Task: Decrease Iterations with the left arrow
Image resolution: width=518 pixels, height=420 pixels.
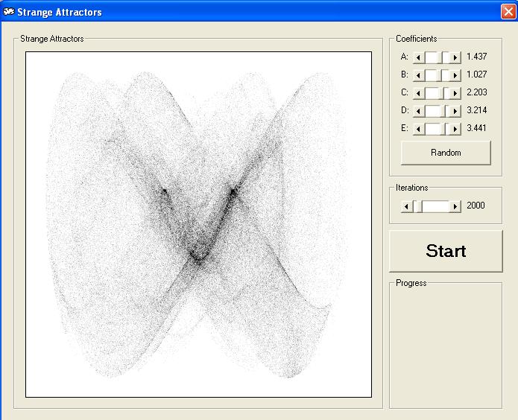Action: pyautogui.click(x=407, y=206)
